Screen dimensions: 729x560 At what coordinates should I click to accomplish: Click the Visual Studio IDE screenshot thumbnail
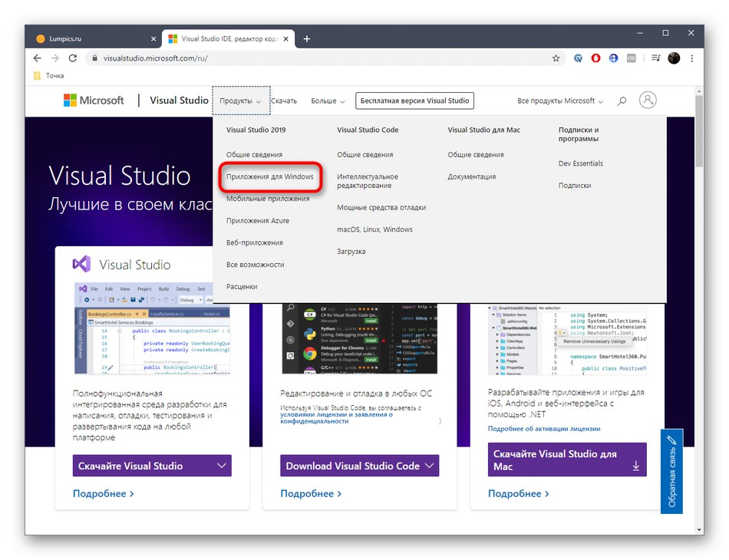point(152,328)
